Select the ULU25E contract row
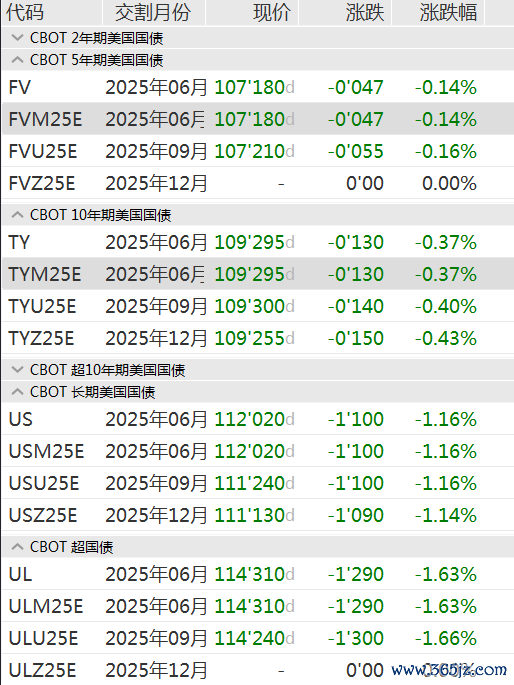This screenshot has height=685, width=514. coord(258,638)
